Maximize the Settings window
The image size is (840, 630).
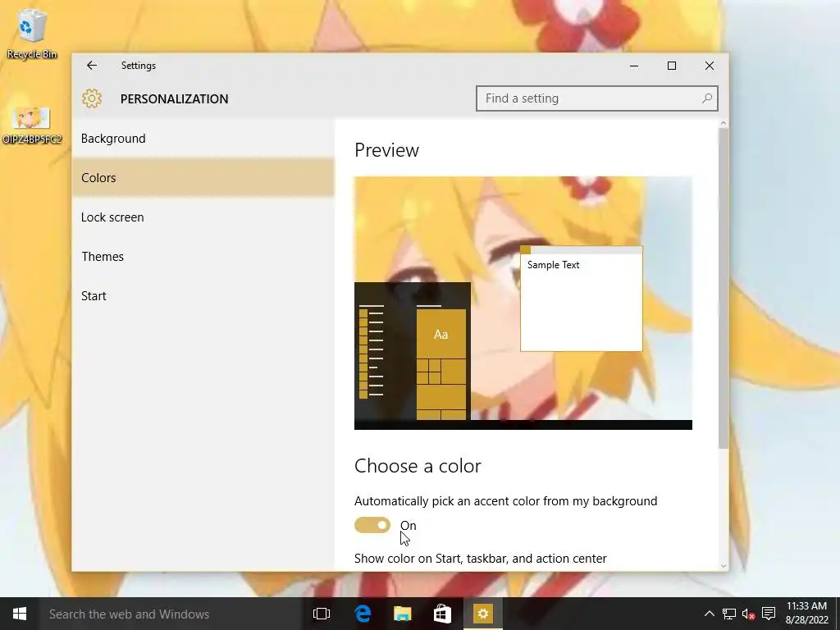[672, 66]
